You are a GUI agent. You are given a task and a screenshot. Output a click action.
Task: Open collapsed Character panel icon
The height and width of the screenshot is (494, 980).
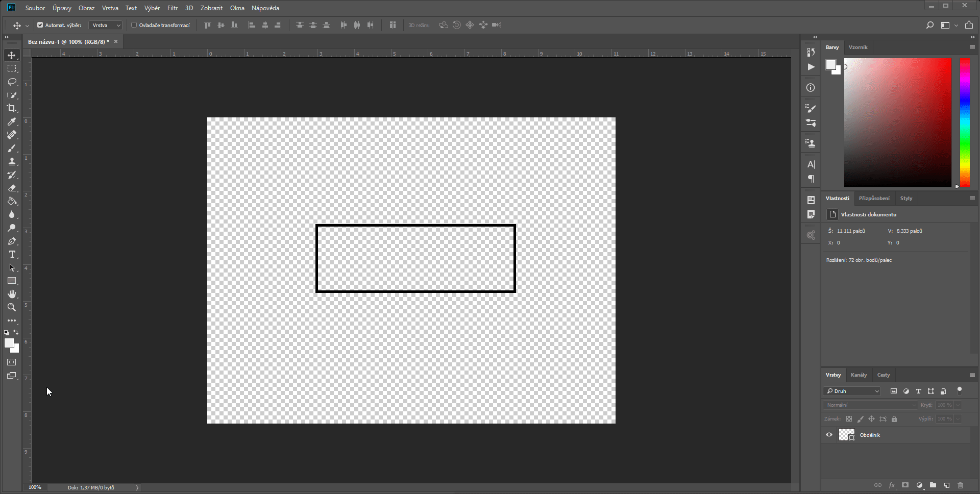click(811, 164)
